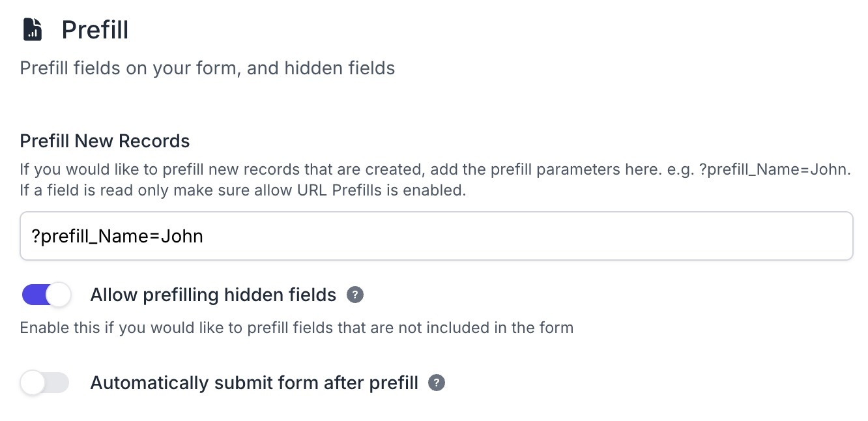This screenshot has width=868, height=421.
Task: Click white knob of the disabled gray toggle
Action: pyautogui.click(x=32, y=383)
